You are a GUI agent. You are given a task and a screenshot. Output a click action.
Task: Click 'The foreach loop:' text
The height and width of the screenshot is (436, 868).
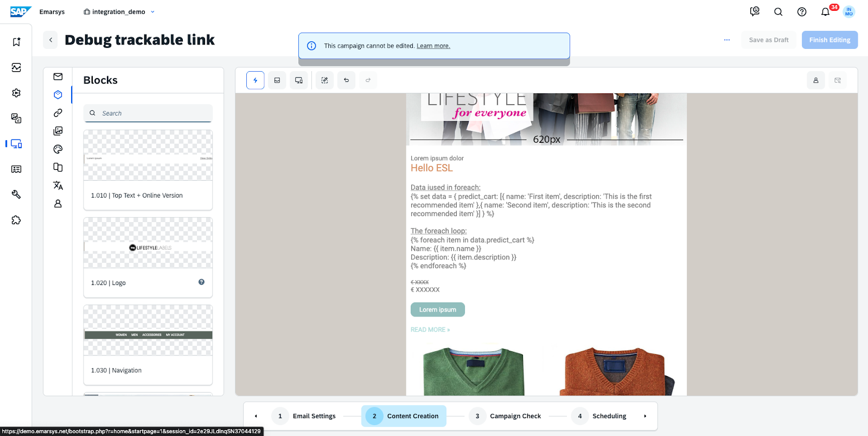tap(438, 231)
